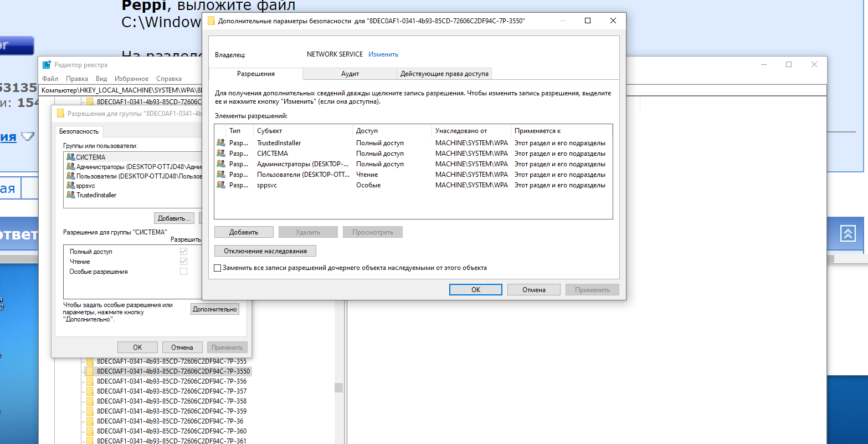Open the Файл menu in Registry Editor
Screen dimensions: 868x444
(x=50, y=79)
